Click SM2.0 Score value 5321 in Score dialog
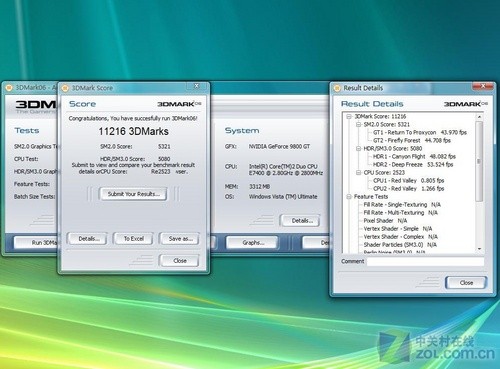 click(x=164, y=146)
